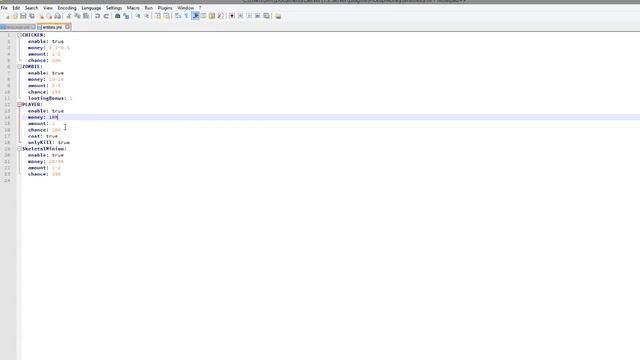Click the Print toolbar icon
This screenshot has height=360, width=640.
click(58, 16)
